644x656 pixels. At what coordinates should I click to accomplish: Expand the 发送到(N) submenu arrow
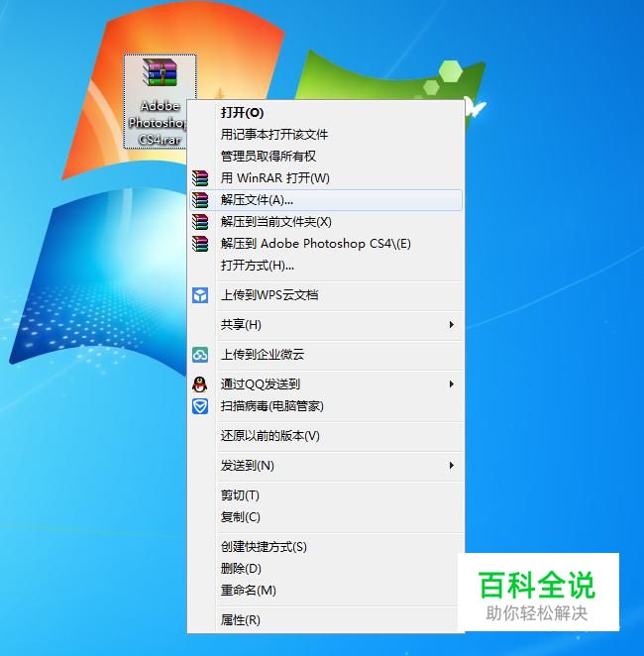coord(451,465)
